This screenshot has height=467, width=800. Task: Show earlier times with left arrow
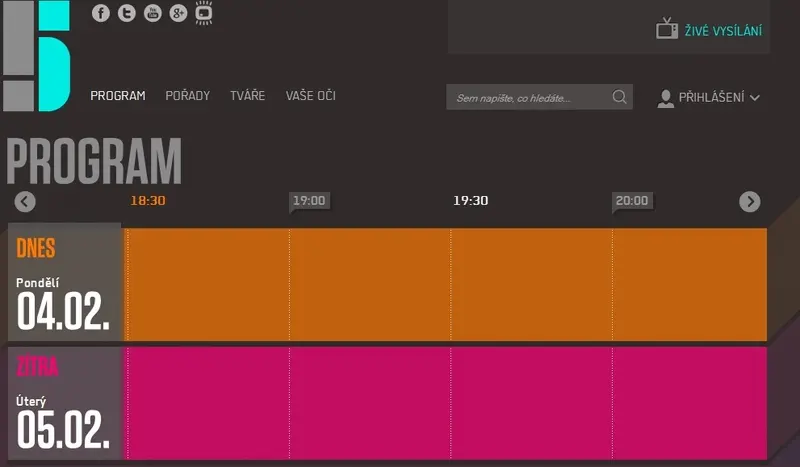[25, 201]
